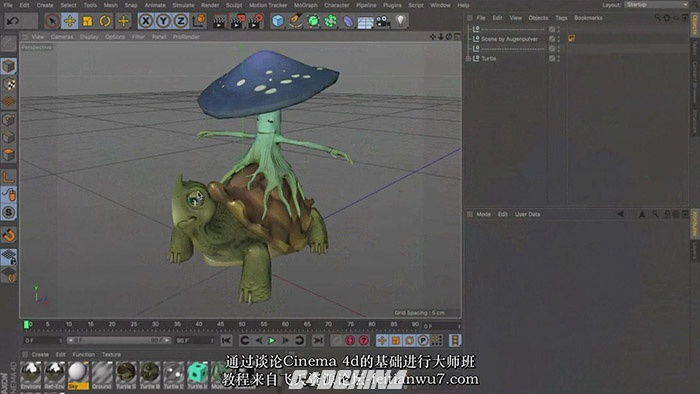Select the Rotate tool icon
Viewport: 700px width, 394px height.
coord(105,21)
